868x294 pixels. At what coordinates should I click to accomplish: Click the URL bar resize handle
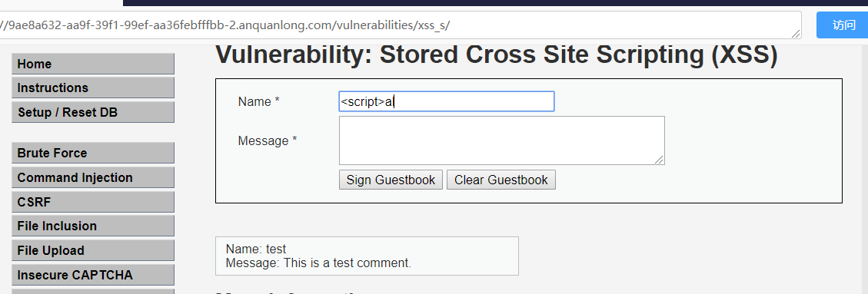[x=796, y=34]
